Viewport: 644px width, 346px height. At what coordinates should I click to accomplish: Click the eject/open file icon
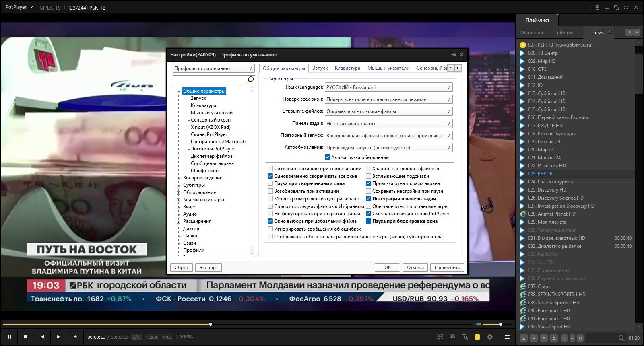tap(75, 337)
